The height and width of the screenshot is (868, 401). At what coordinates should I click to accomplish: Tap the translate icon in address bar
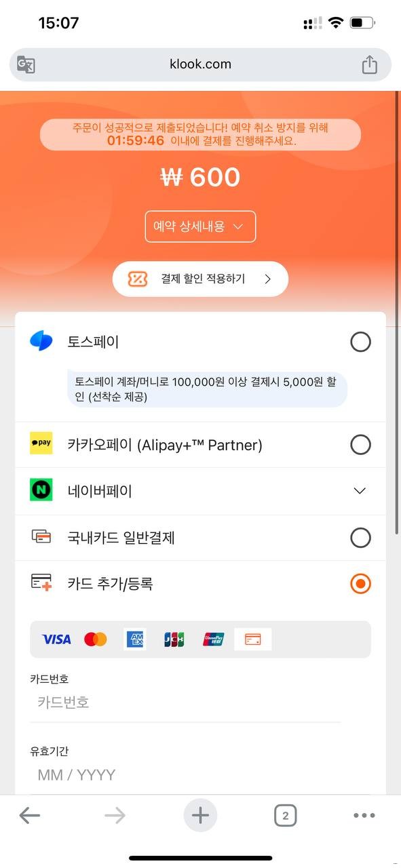[26, 64]
